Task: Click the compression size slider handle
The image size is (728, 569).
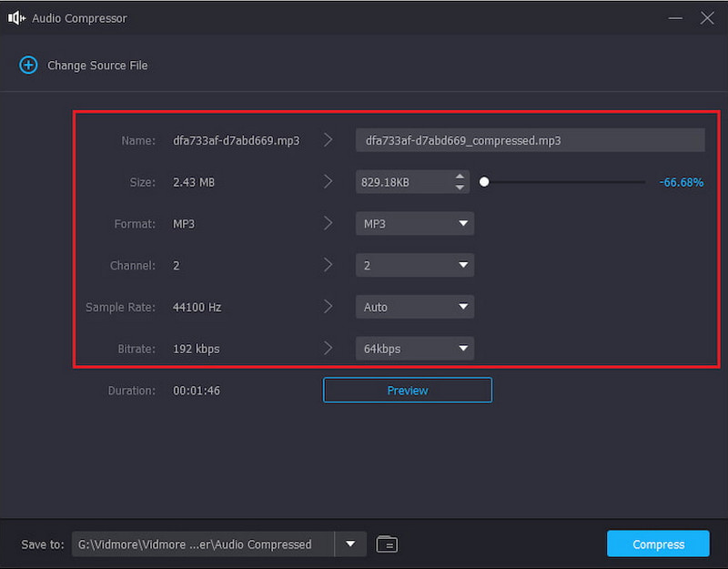Action: pyautogui.click(x=484, y=182)
